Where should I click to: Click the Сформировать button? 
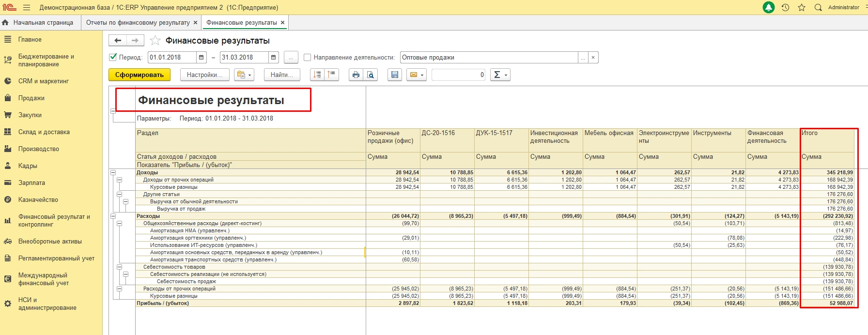[x=139, y=75]
